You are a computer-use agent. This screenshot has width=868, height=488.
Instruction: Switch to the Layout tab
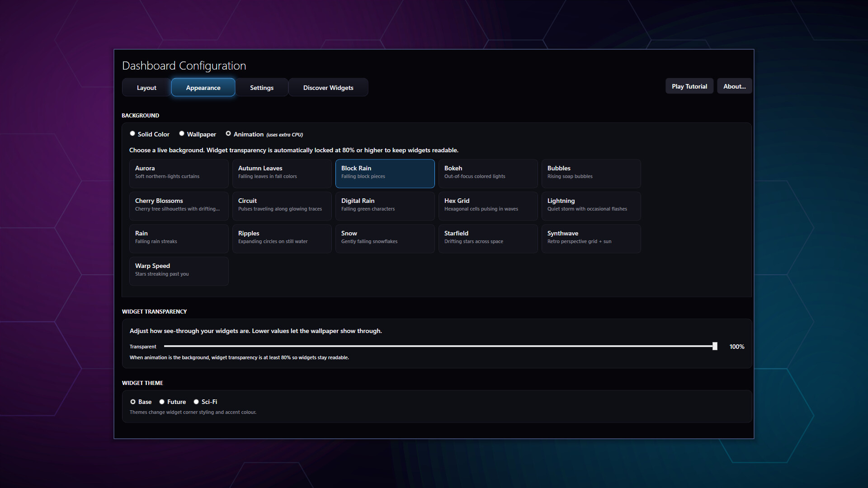tap(146, 88)
